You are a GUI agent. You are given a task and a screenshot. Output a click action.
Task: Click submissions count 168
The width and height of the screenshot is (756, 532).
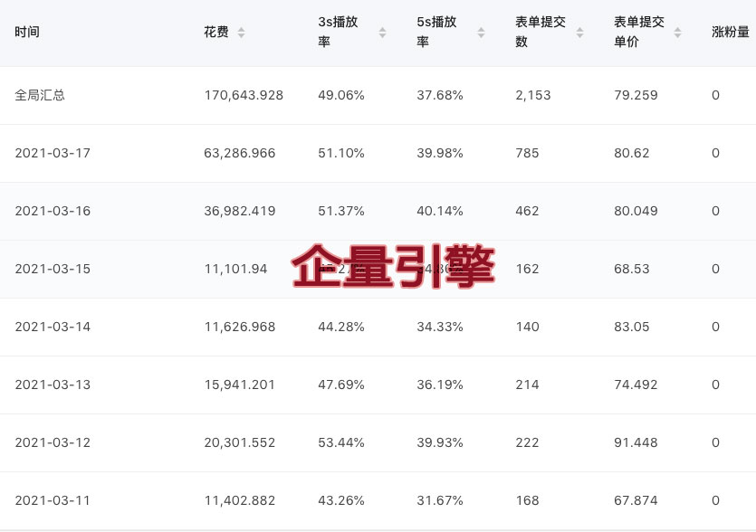(527, 500)
